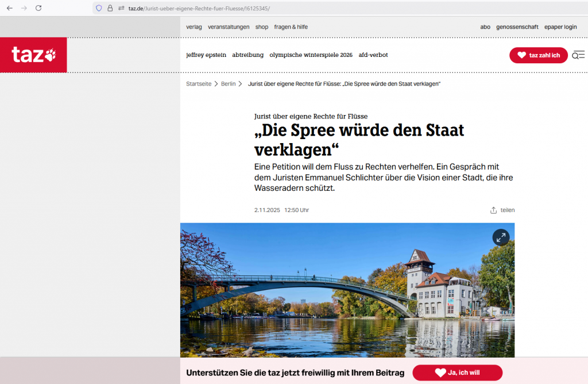Expand the article image to fullscreen
Image resolution: width=588 pixels, height=384 pixels.
[501, 237]
